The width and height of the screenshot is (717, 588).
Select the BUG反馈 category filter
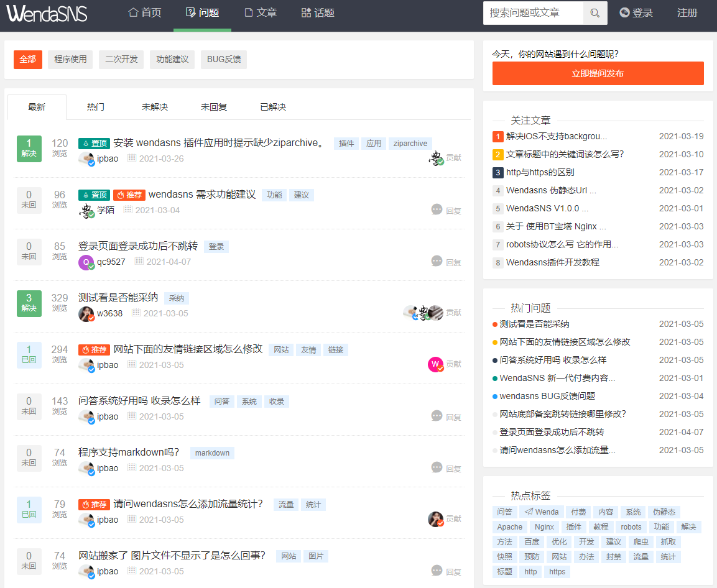(223, 60)
